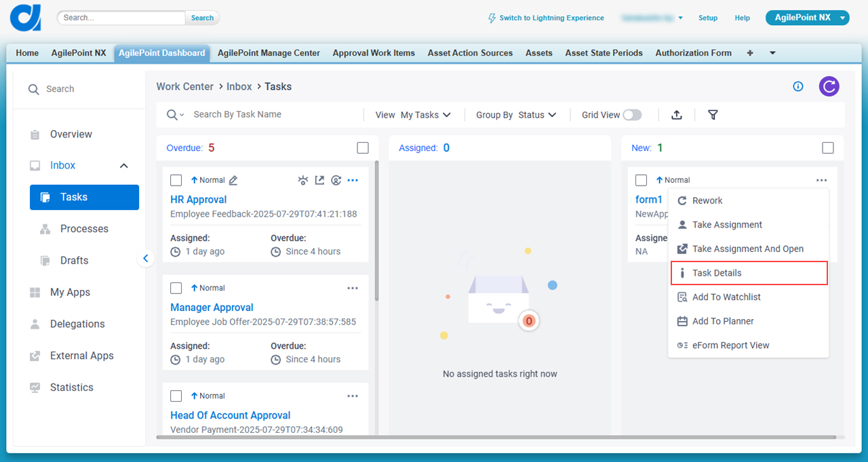This screenshot has height=462, width=868.
Task: Collapse sidebar with the blue arrow button
Action: 145,258
